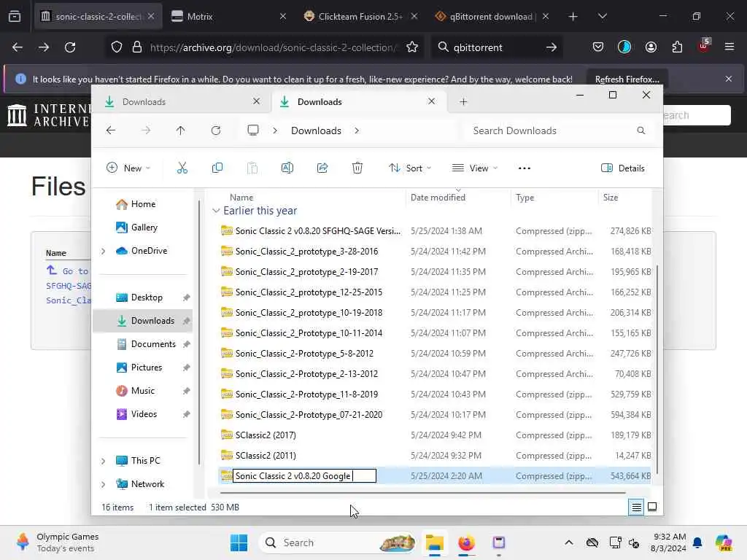Image resolution: width=747 pixels, height=560 pixels.
Task: Open the New dropdown menu
Action: click(x=128, y=168)
